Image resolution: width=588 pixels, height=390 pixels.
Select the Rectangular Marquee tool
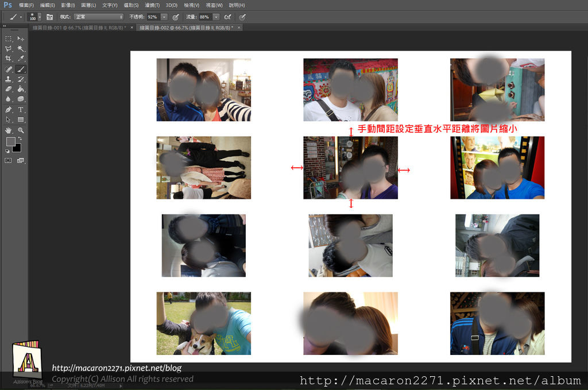(x=8, y=38)
